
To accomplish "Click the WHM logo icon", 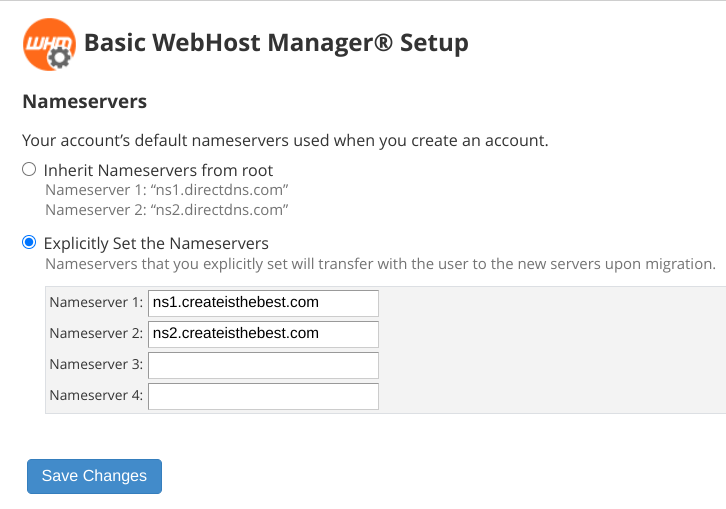I will (x=48, y=44).
